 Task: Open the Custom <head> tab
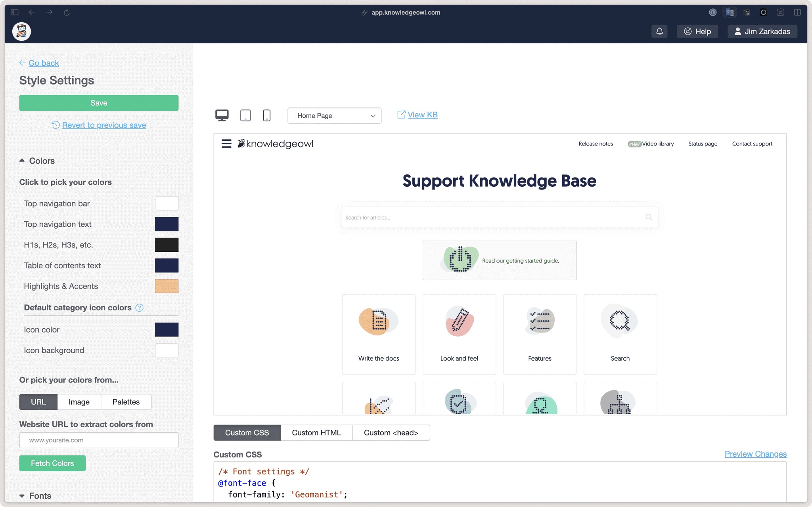391,432
